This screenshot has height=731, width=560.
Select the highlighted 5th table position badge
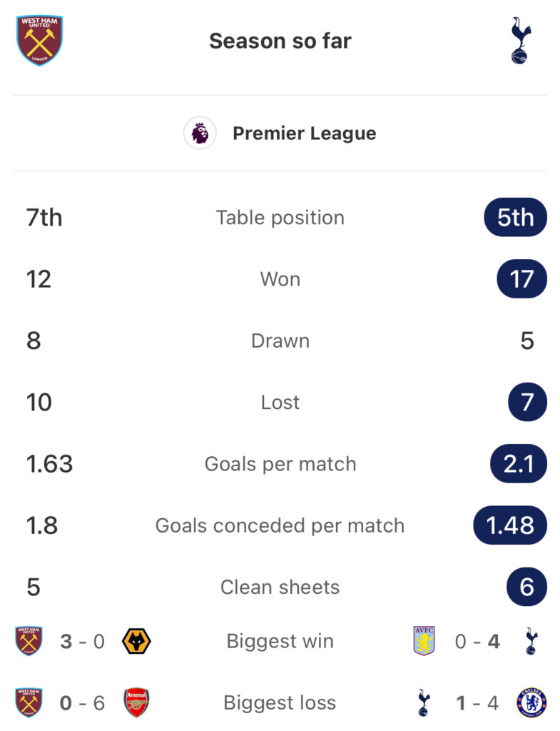(515, 217)
